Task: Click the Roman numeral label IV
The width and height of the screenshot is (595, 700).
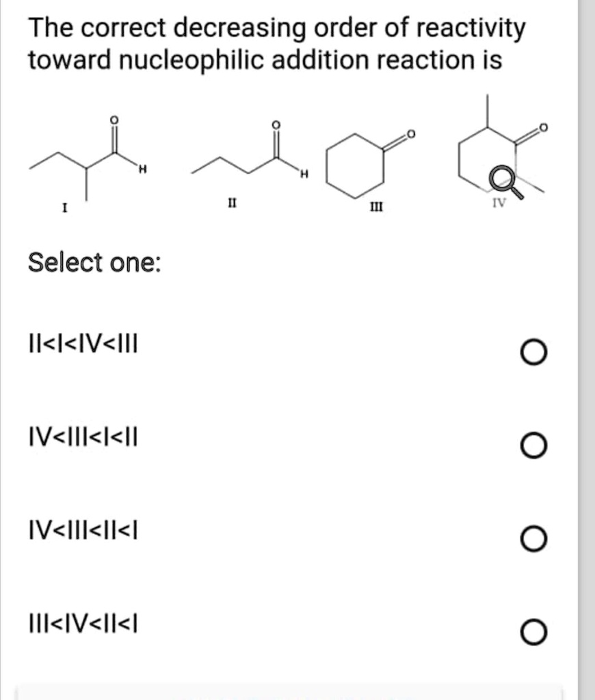Action: pos(497,201)
